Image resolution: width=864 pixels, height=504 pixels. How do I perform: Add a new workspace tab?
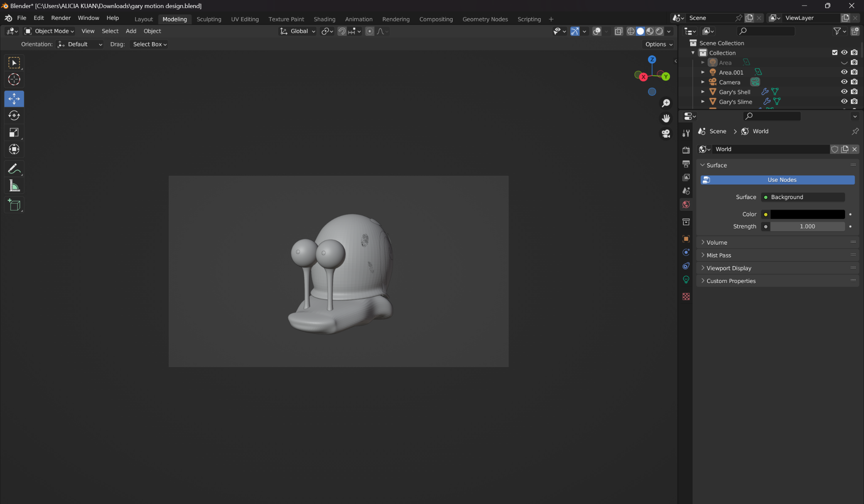tap(551, 19)
